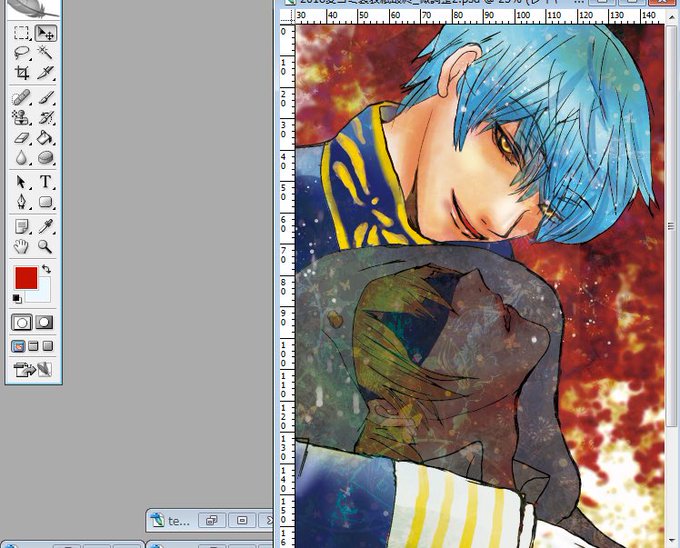Enable Quick Mask mode
This screenshot has height=548, width=680.
click(x=44, y=322)
